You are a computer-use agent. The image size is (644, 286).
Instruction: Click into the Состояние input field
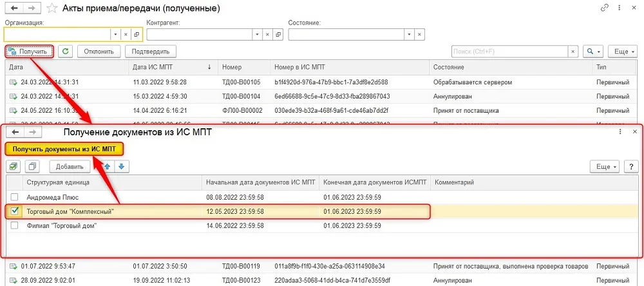click(x=346, y=35)
